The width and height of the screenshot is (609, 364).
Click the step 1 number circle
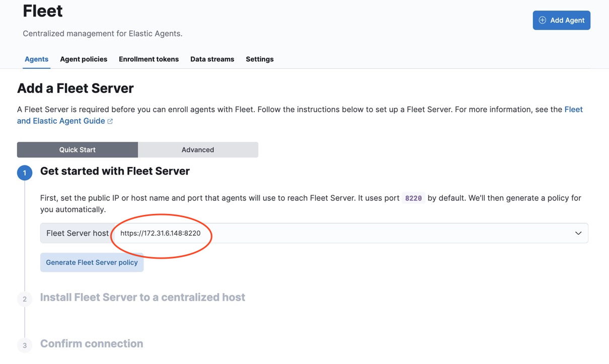(x=25, y=172)
